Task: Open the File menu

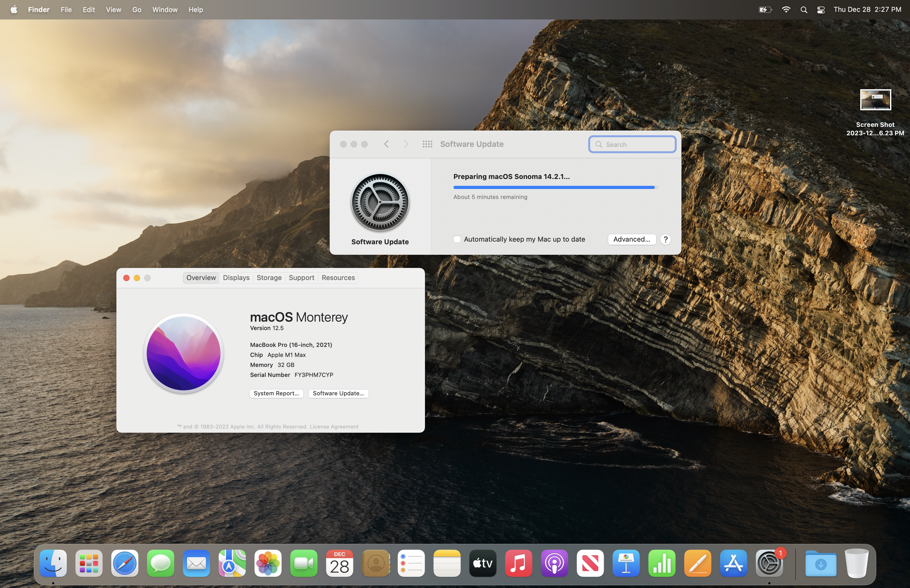Action: (x=66, y=9)
